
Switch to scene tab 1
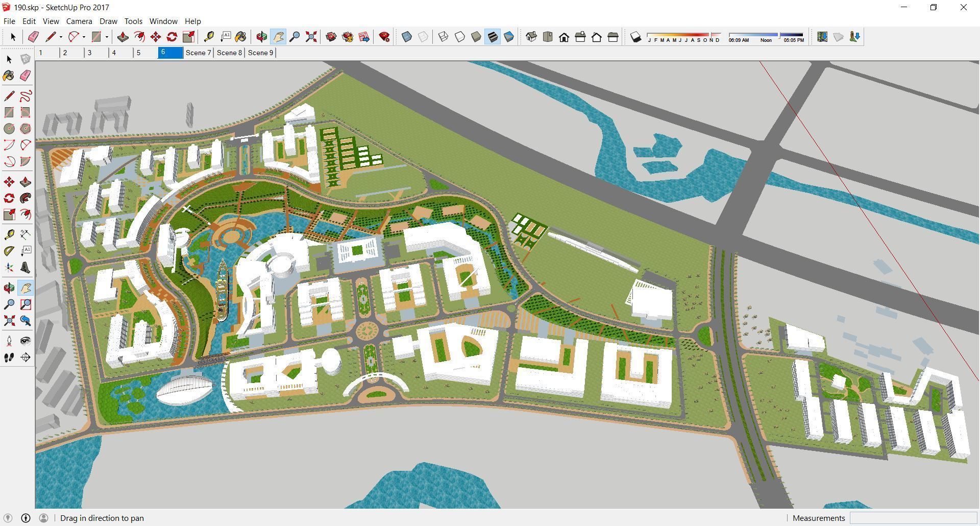(x=47, y=53)
